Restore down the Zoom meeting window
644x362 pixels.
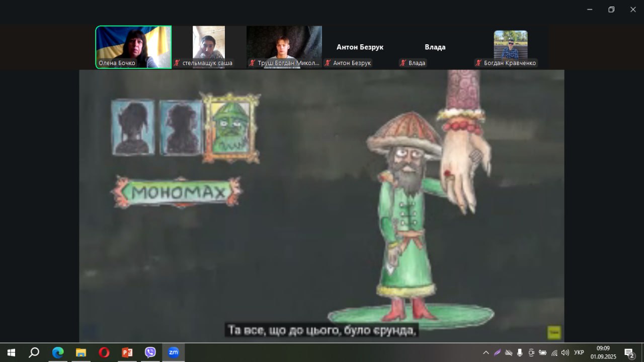611,9
